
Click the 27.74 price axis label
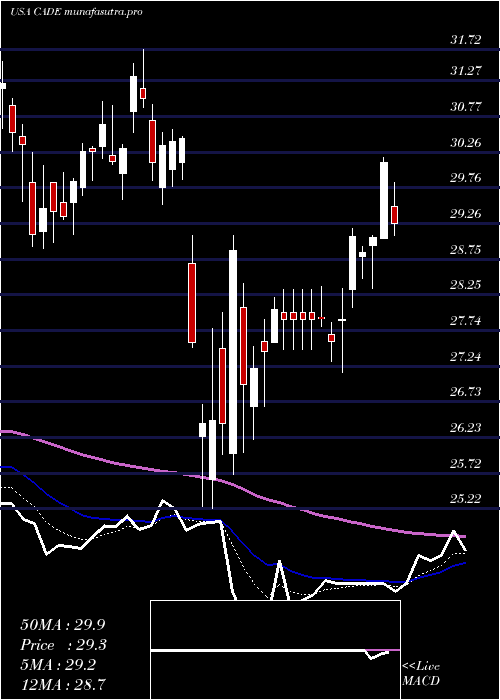tap(466, 321)
